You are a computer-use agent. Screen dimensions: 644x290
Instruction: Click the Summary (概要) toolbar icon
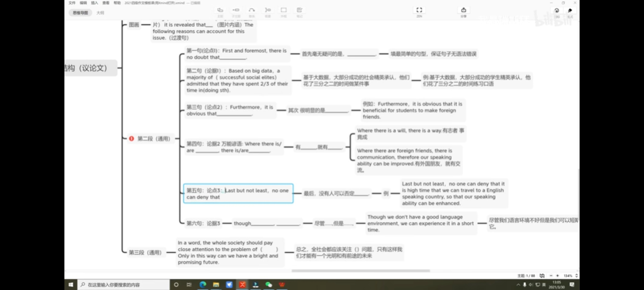point(268,10)
